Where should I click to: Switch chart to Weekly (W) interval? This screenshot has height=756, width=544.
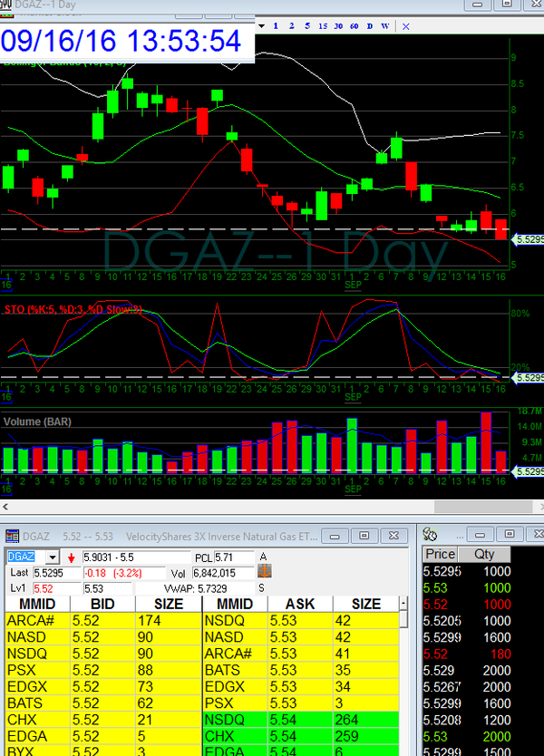pos(384,26)
